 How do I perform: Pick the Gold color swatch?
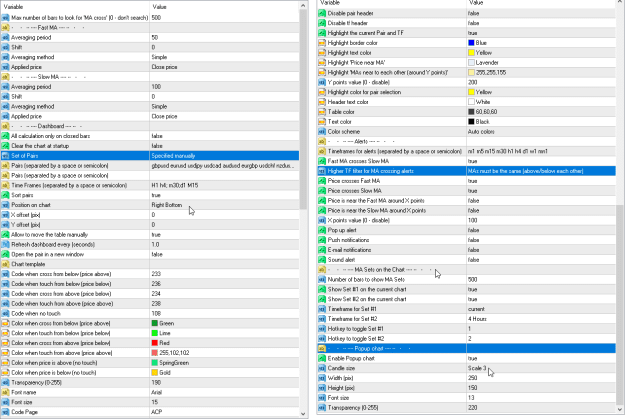click(x=155, y=372)
